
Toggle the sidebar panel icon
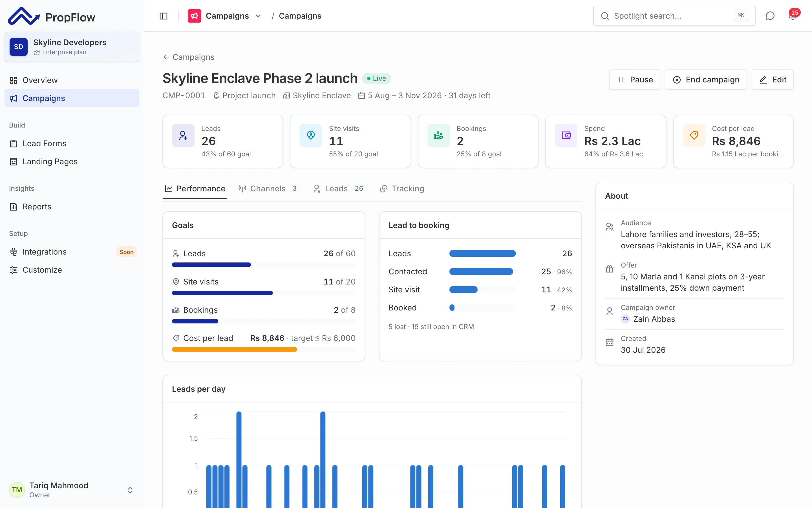click(x=164, y=16)
